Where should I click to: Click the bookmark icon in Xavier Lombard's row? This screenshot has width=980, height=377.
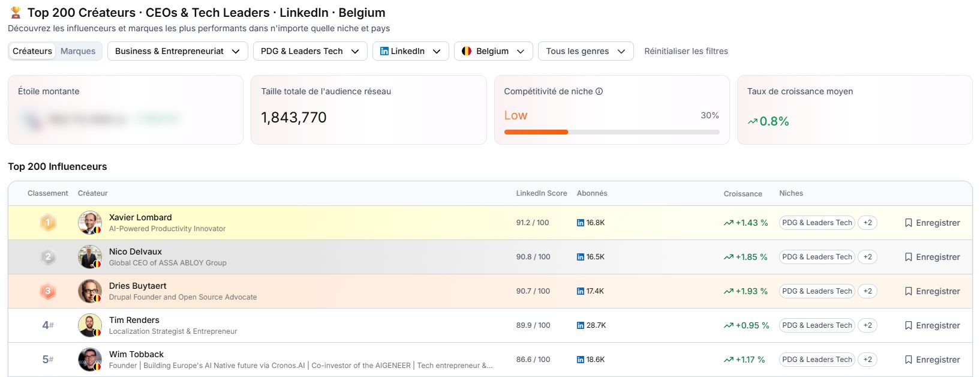pos(909,223)
